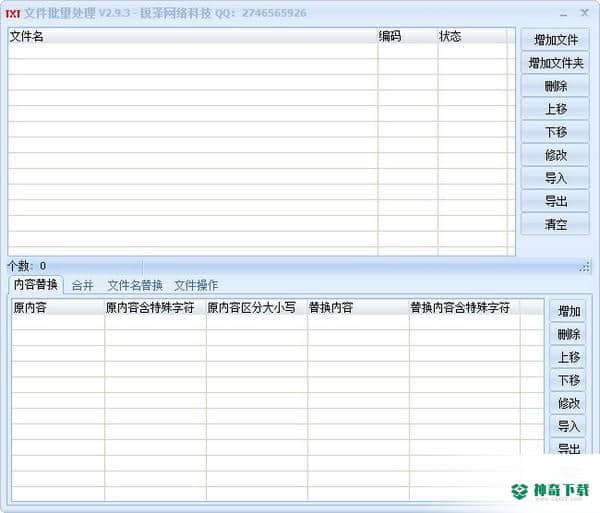This screenshot has width=600, height=513.
Task: Move file down with the top 下移 button
Action: point(555,132)
